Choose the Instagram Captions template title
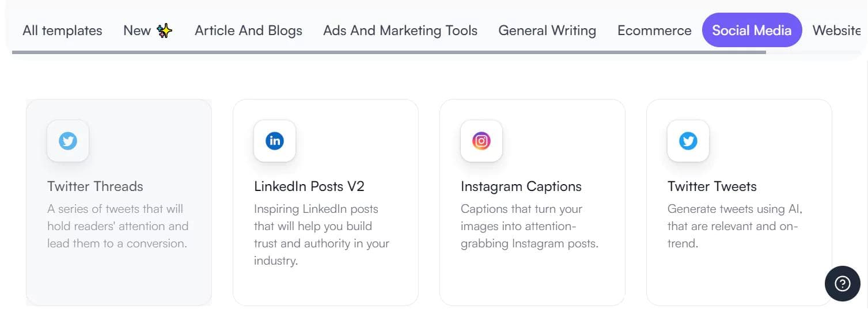868x321 pixels. [x=521, y=186]
